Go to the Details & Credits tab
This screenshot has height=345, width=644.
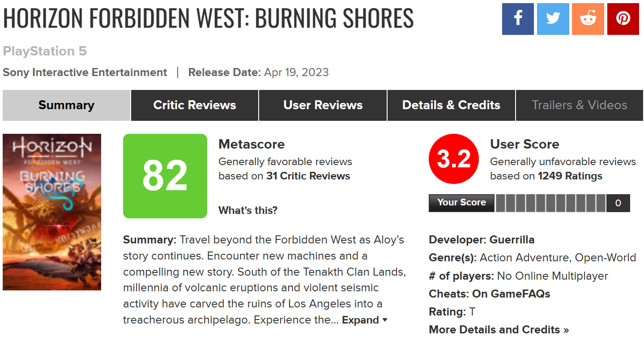451,105
